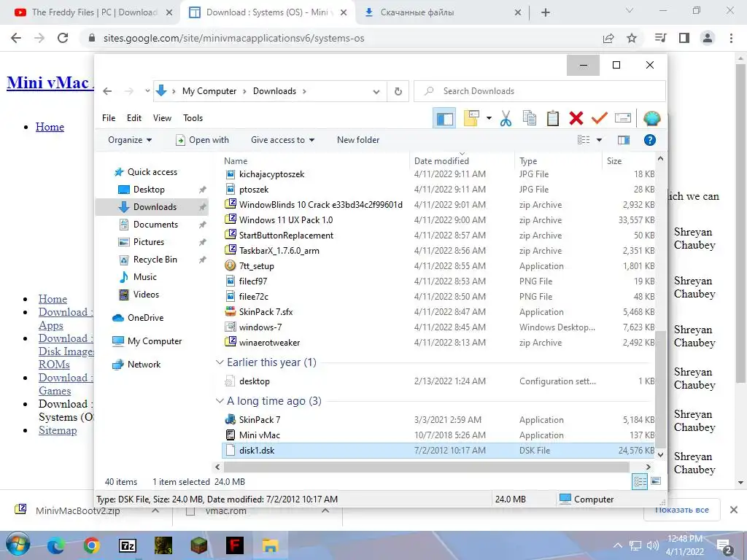The image size is (747, 560).
Task: Open the File menu in Explorer
Action: click(x=109, y=118)
